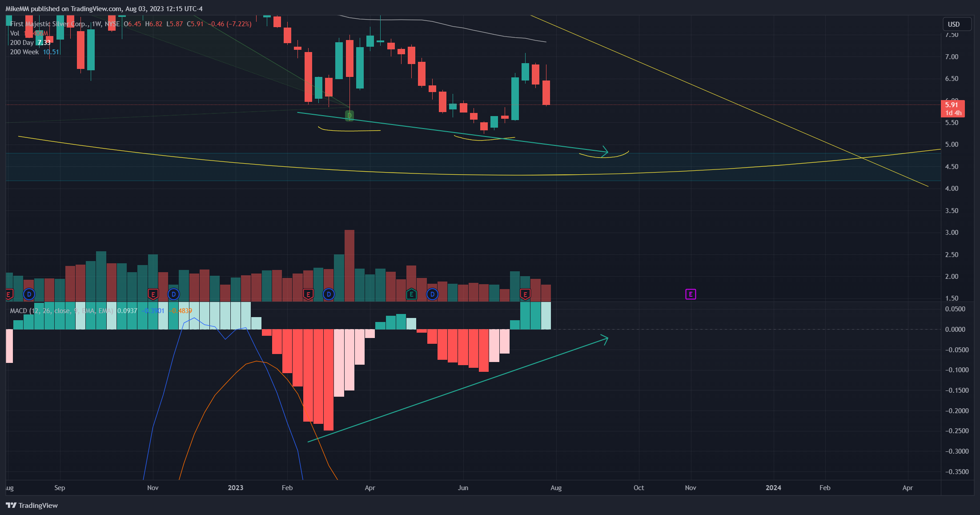Open the red earnings E marker near November 2022
980x515 pixels.
click(153, 294)
